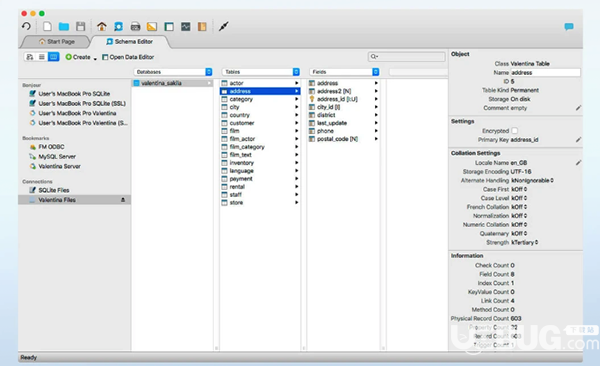Screen dimensions: 600x366
Task: Click the Create button
Action: pos(78,57)
